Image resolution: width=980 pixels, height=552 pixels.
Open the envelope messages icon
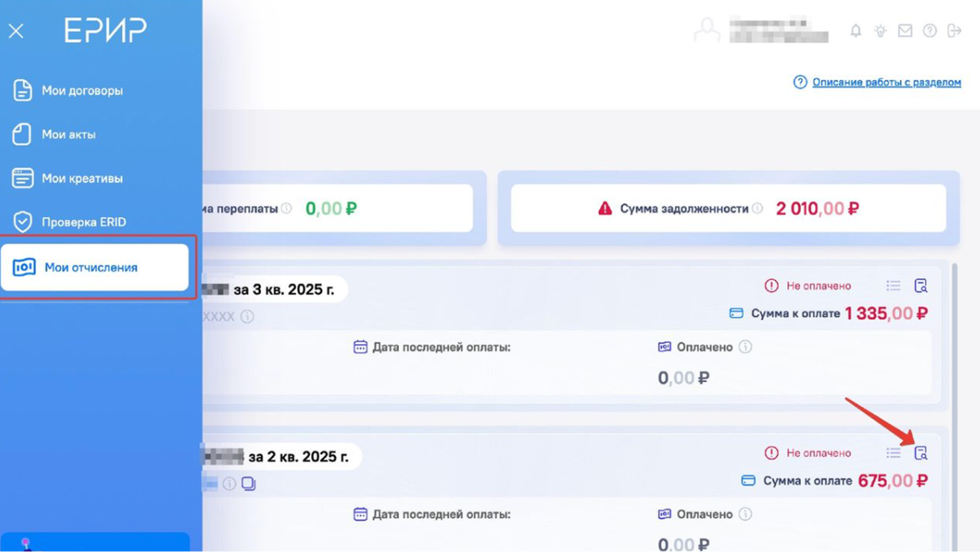tap(905, 30)
